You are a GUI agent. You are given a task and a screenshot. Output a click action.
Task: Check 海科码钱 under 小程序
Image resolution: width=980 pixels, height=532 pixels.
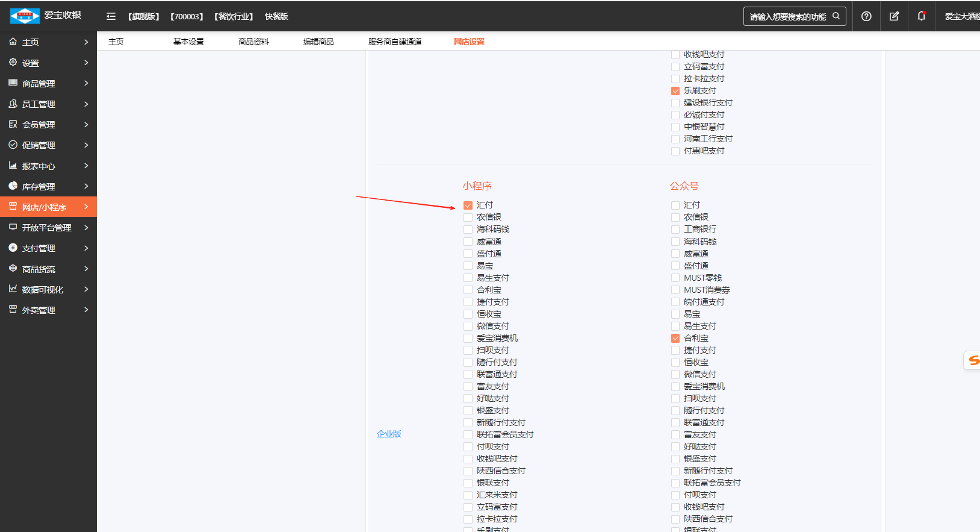pos(468,230)
